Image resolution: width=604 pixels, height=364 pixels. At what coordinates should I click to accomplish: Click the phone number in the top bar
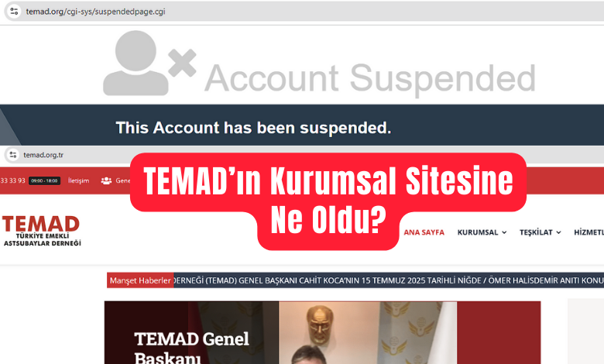(x=12, y=180)
